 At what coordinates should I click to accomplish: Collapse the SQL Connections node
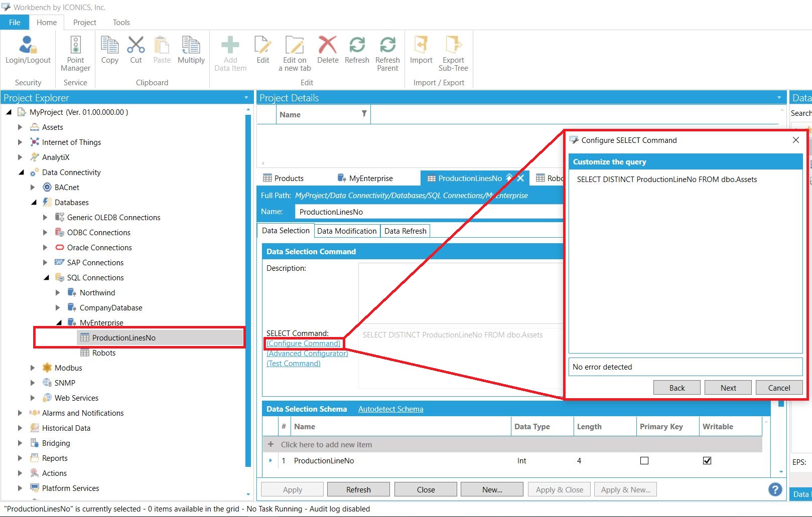46,278
